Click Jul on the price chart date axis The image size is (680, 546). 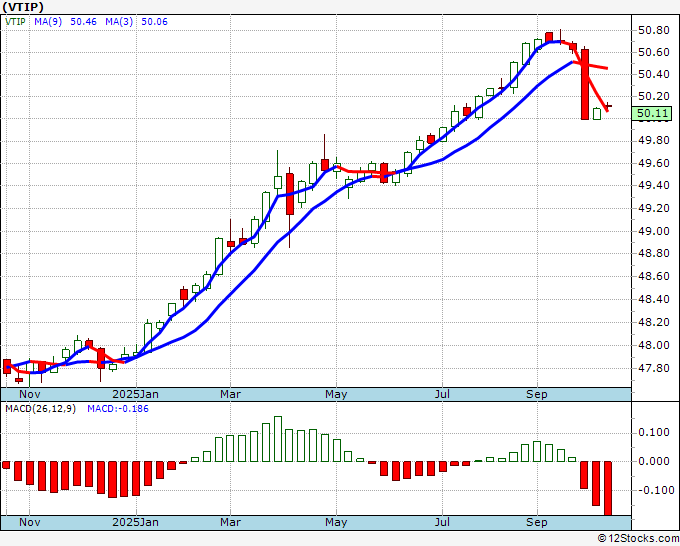[x=442, y=394]
